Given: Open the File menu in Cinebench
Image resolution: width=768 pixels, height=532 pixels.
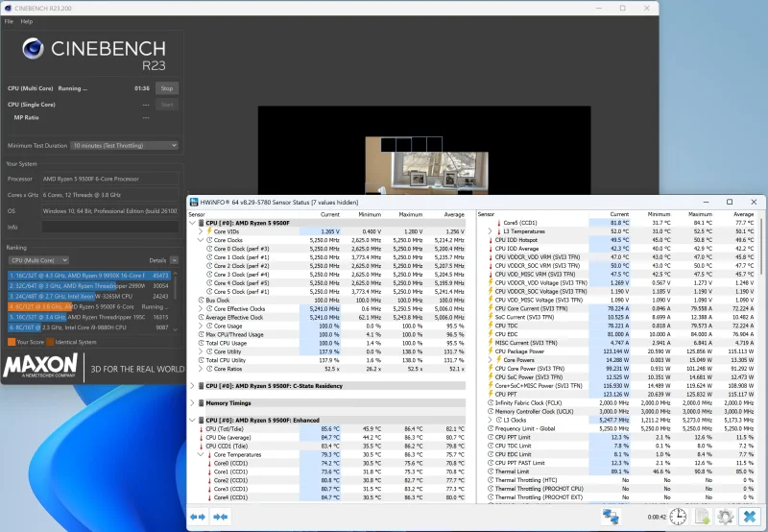Looking at the screenshot, I should click(9, 20).
